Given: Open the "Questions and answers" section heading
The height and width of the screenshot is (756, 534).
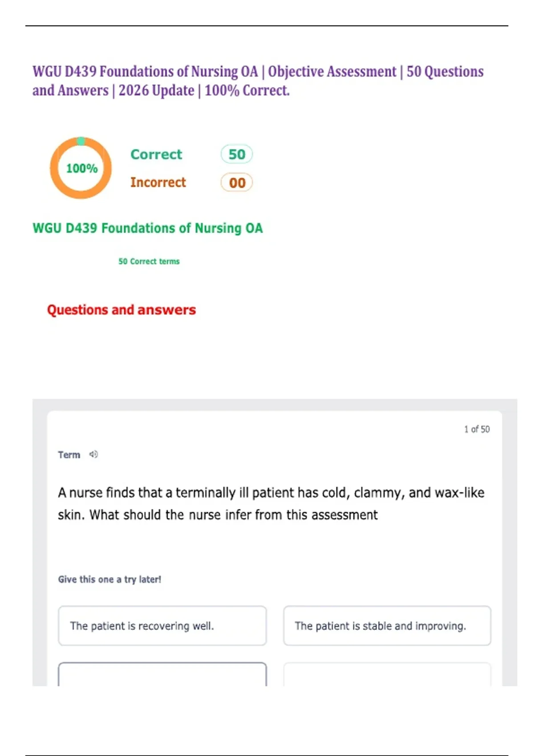Looking at the screenshot, I should (x=121, y=310).
